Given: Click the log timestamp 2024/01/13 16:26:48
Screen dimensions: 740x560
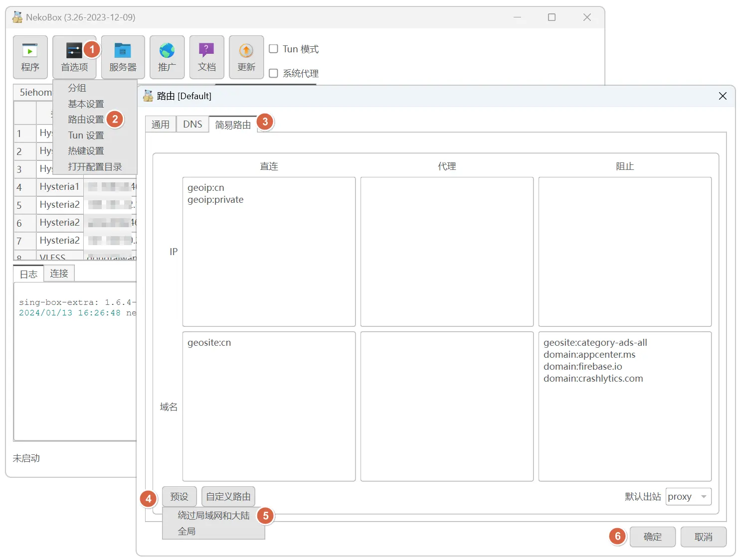Looking at the screenshot, I should 70,313.
